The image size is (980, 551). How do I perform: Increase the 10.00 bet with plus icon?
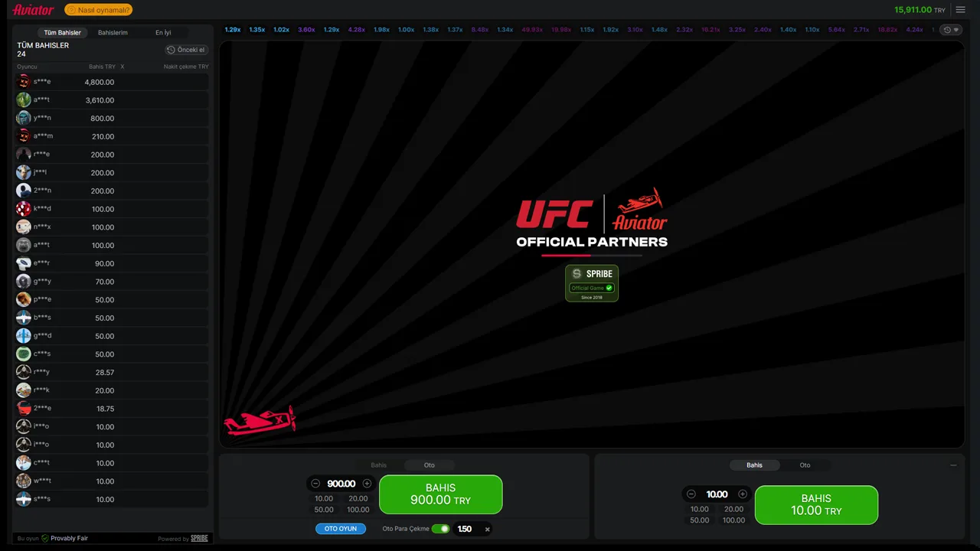[x=743, y=494]
